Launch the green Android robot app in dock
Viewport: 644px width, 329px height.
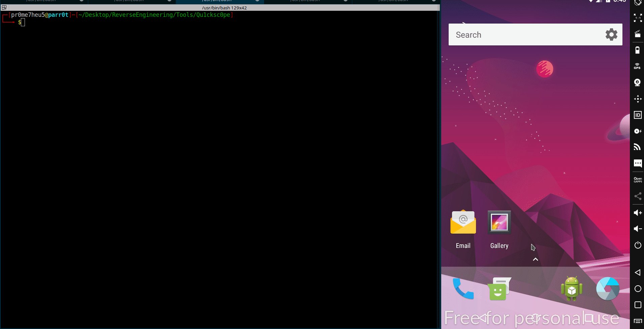(x=572, y=289)
